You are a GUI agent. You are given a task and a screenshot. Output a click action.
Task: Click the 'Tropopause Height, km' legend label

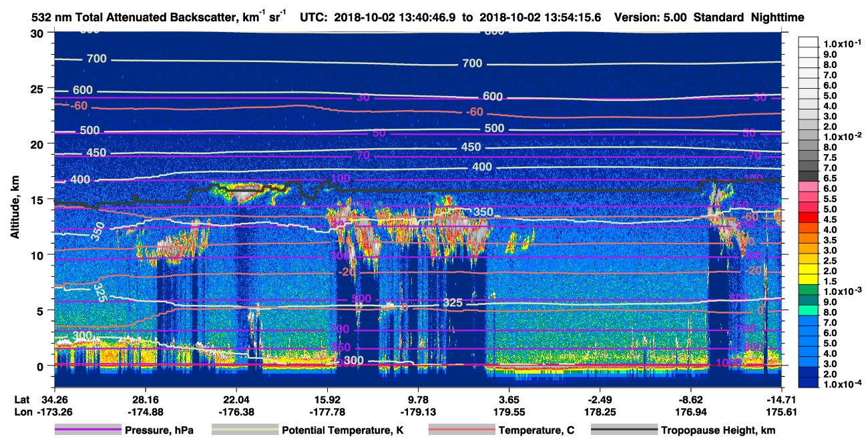718,430
